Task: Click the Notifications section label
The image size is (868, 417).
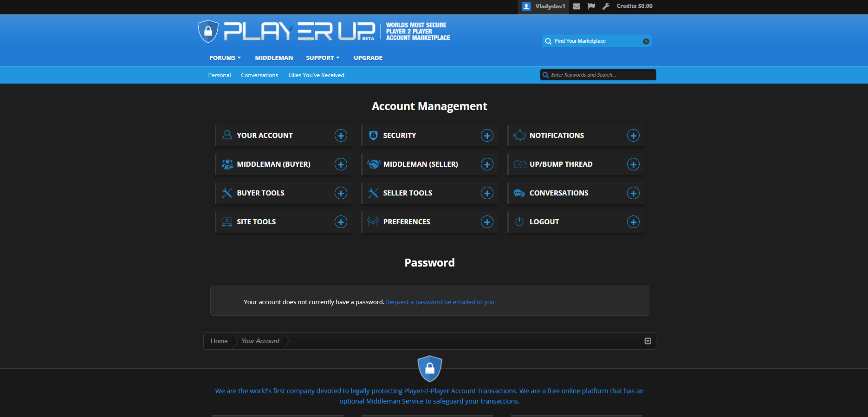Action: [x=557, y=136]
